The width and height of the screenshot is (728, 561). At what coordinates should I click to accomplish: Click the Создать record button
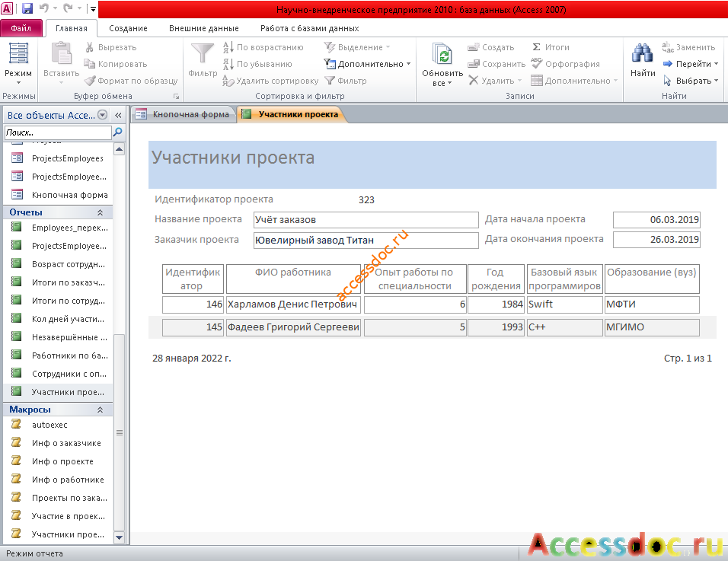490,47
